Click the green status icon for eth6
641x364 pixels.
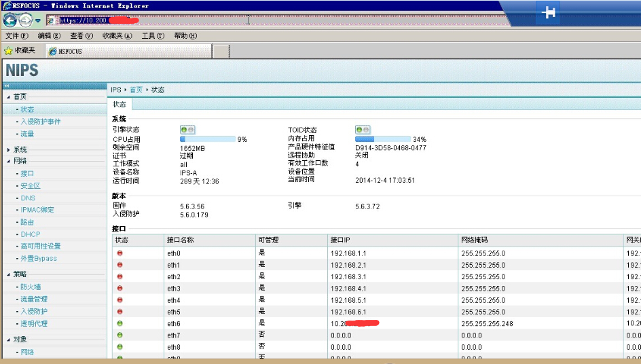pyautogui.click(x=120, y=323)
